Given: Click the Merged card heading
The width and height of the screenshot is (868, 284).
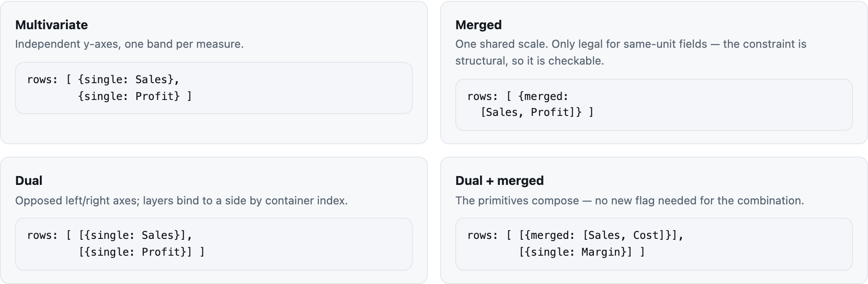Looking at the screenshot, I should 478,25.
